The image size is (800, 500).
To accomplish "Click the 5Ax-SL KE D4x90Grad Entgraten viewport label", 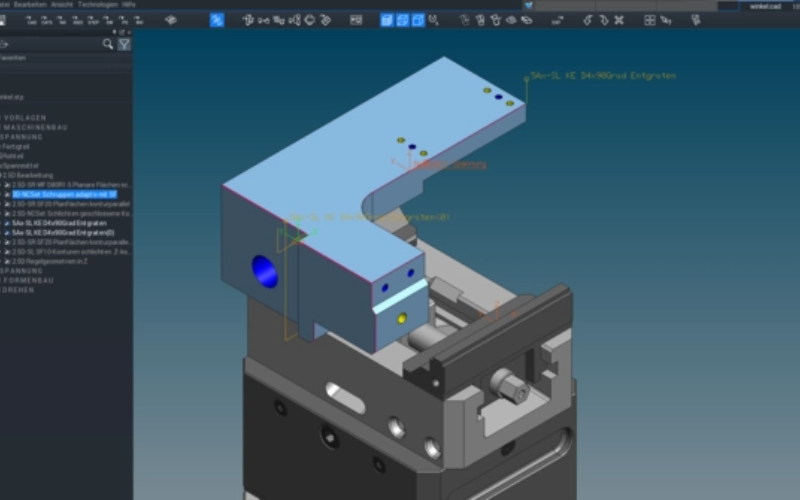I will pyautogui.click(x=603, y=76).
